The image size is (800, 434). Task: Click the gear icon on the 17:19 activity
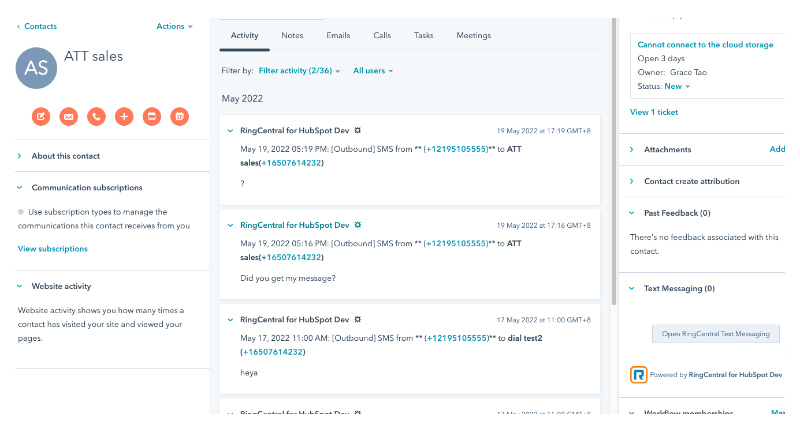coord(358,131)
